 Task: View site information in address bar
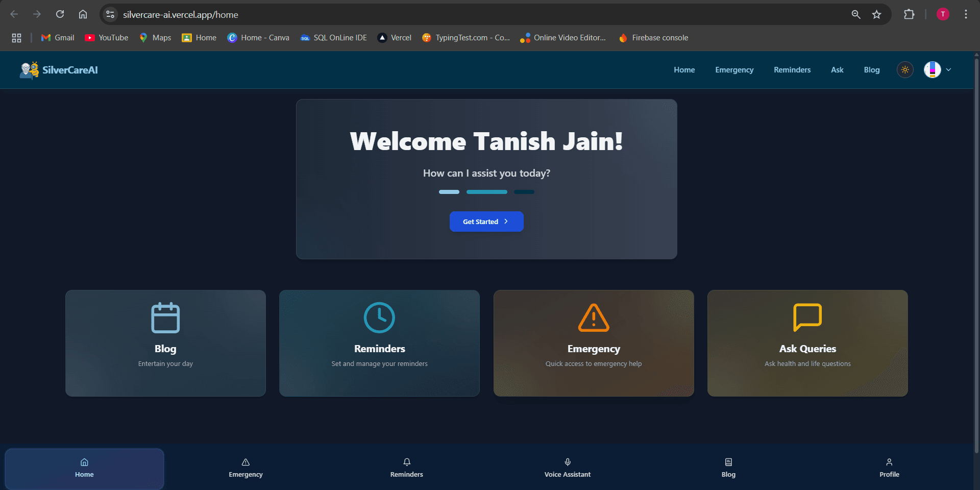110,14
